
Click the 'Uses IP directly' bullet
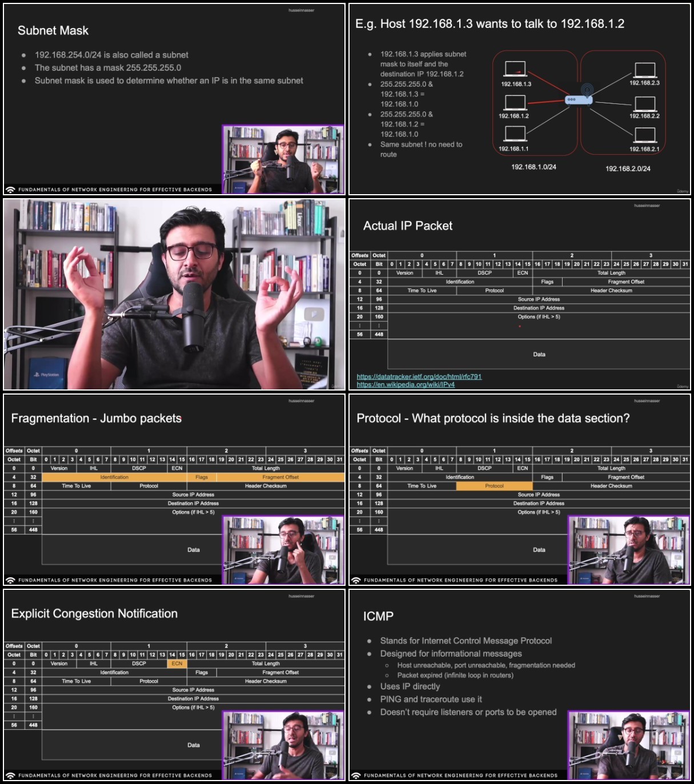pos(410,687)
